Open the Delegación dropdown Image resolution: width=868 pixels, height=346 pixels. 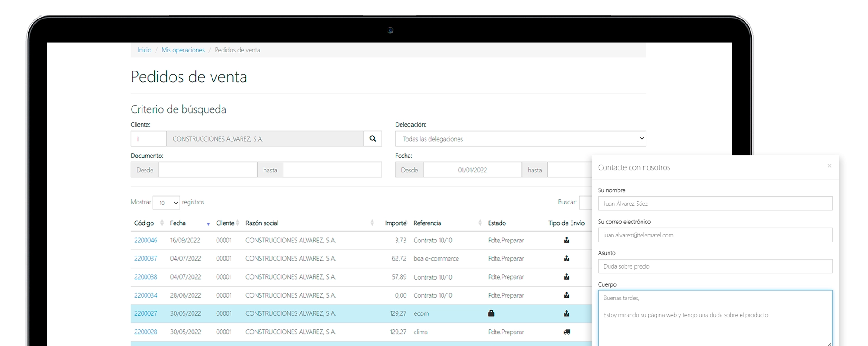[x=520, y=138]
